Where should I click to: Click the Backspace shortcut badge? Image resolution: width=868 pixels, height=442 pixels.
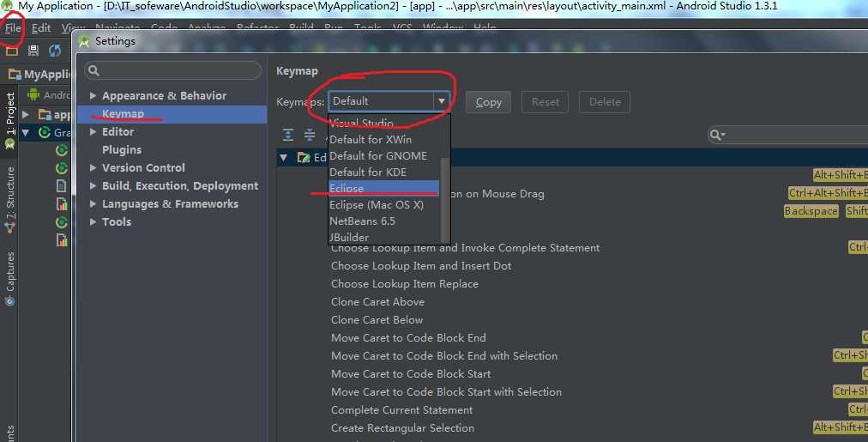tap(811, 211)
